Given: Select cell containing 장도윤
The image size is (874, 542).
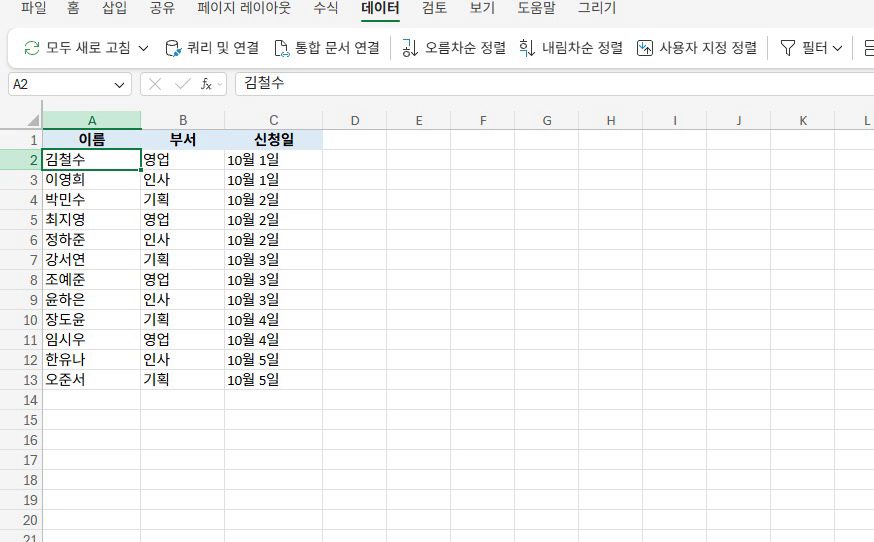Looking at the screenshot, I should [92, 320].
